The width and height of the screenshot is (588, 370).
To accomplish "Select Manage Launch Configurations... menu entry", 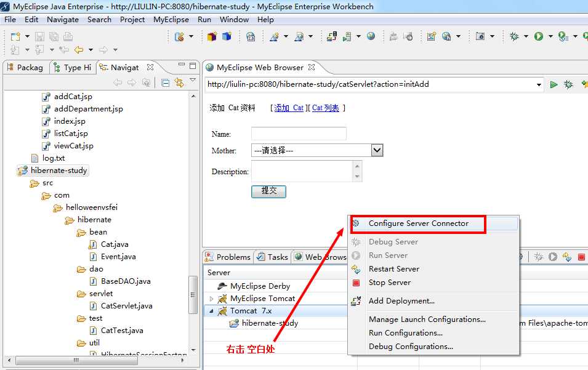I will (x=434, y=320).
